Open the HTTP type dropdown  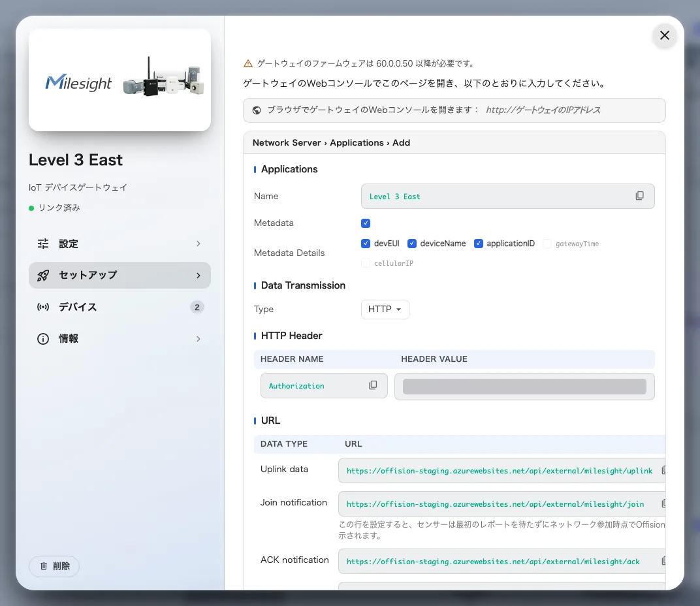385,309
